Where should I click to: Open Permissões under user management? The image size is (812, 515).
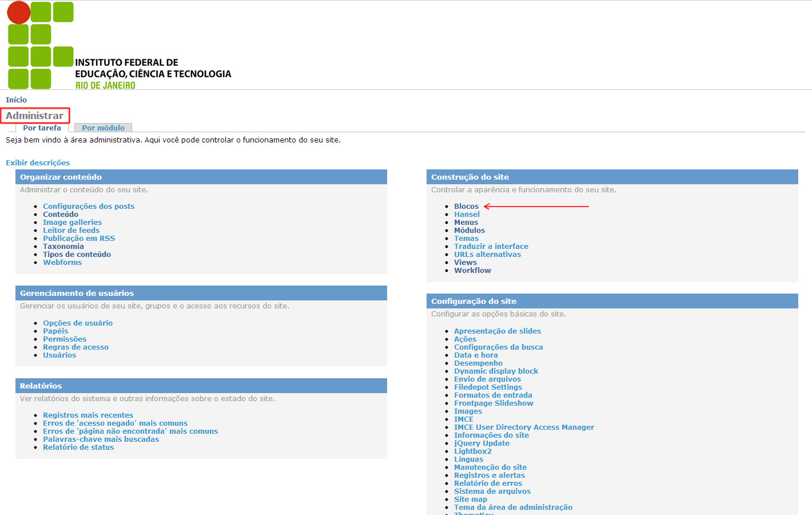(x=65, y=339)
